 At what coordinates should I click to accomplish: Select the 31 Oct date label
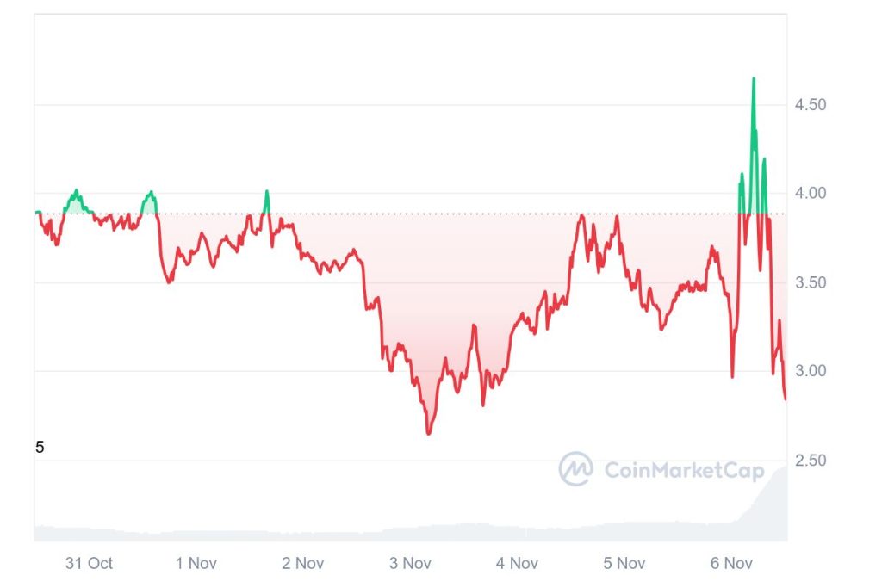point(89,564)
